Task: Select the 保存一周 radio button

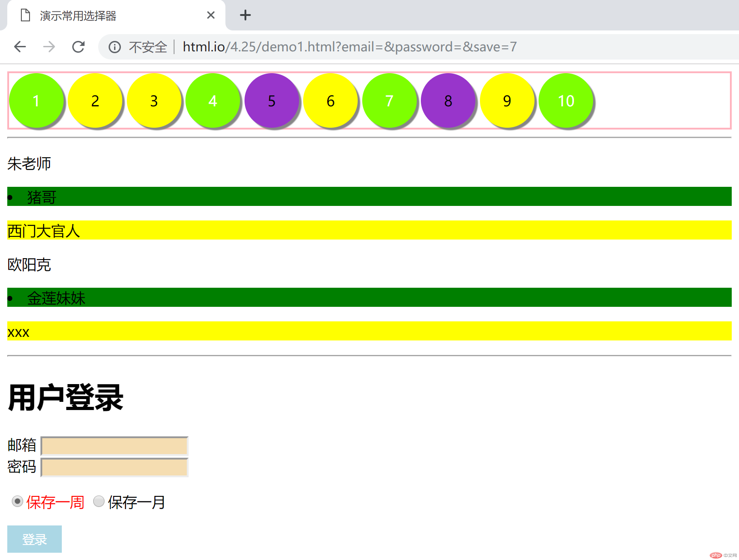Action: [17, 501]
